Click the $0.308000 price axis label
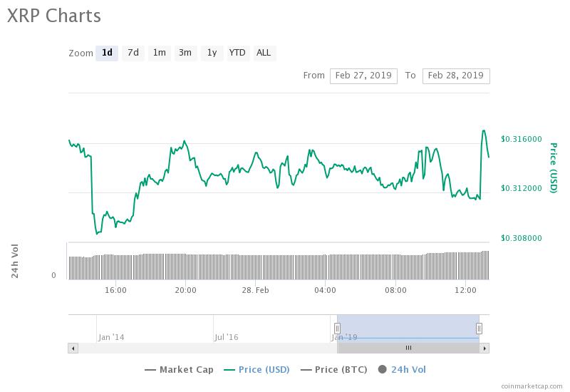The height and width of the screenshot is (392, 570). [522, 238]
